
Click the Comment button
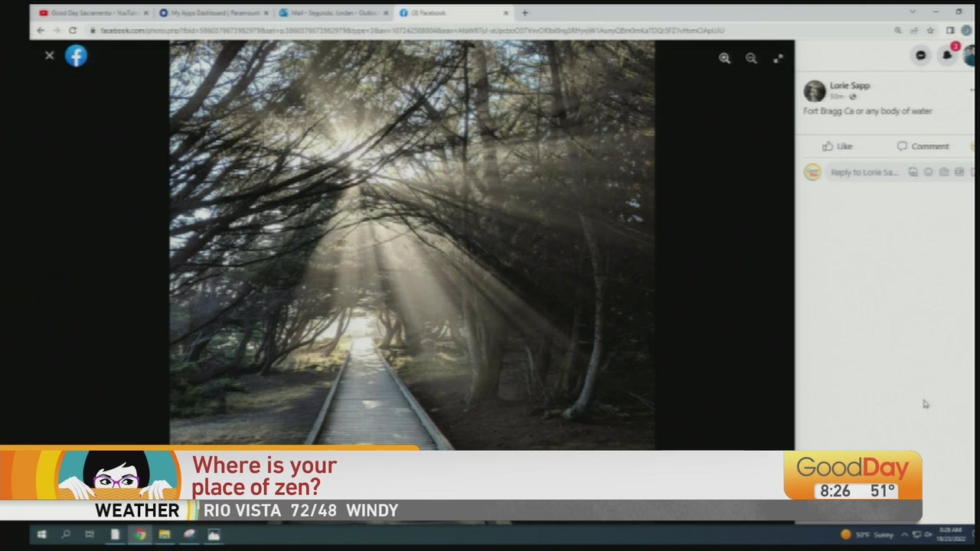coord(923,146)
